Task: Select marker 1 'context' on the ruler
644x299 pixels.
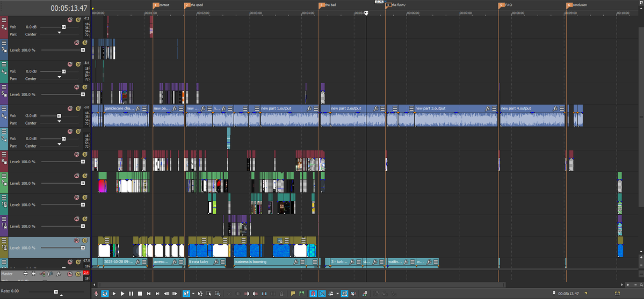Action: (x=155, y=5)
